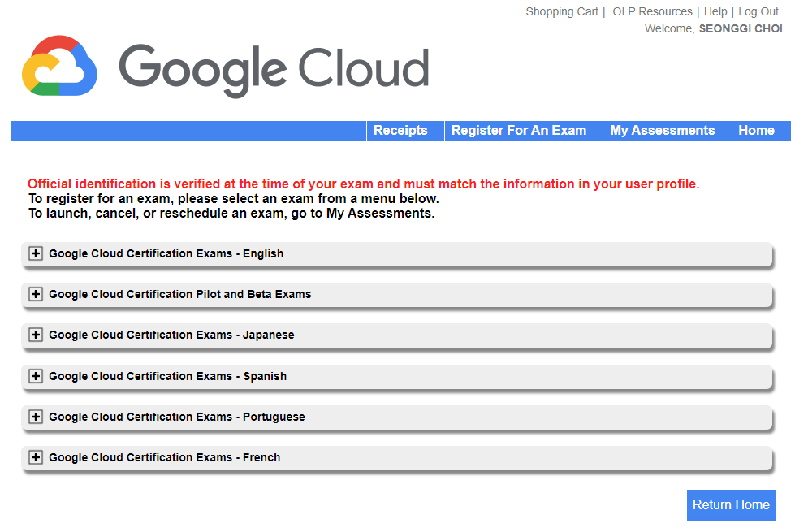Select the Google Cloud Certification Exams - Japanese label
Viewport: 795px width, 532px height.
pos(171,335)
